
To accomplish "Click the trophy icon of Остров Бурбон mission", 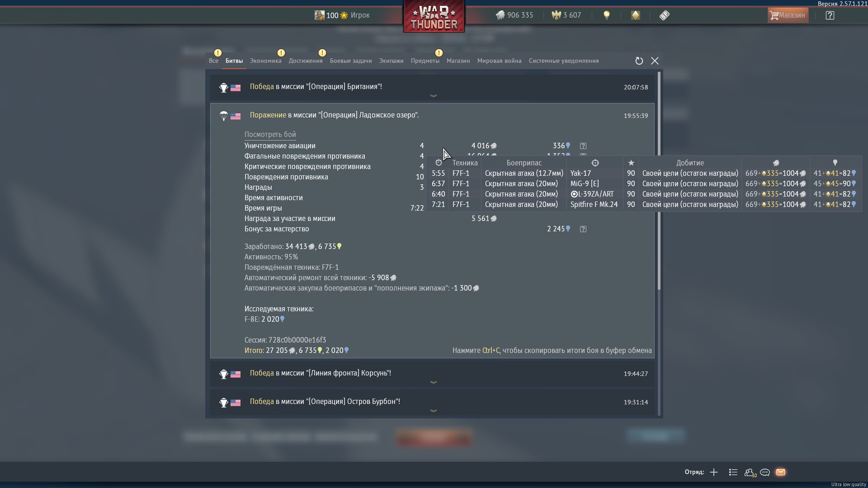I will click(x=224, y=403).
